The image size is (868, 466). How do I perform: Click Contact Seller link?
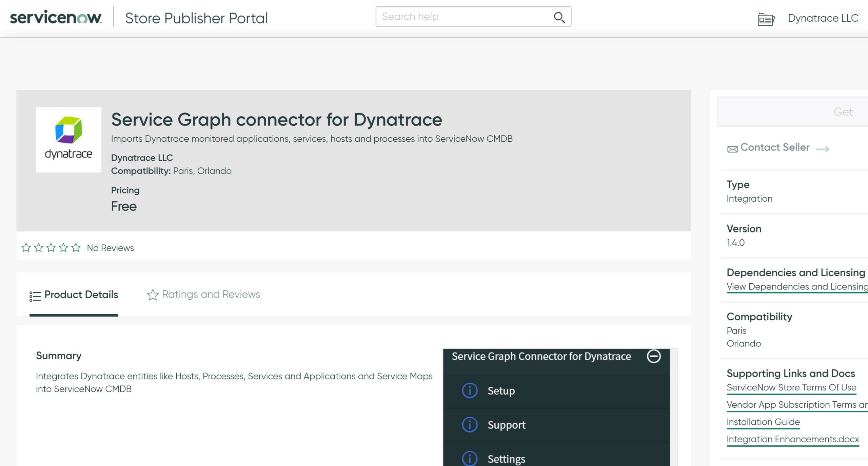[775, 147]
